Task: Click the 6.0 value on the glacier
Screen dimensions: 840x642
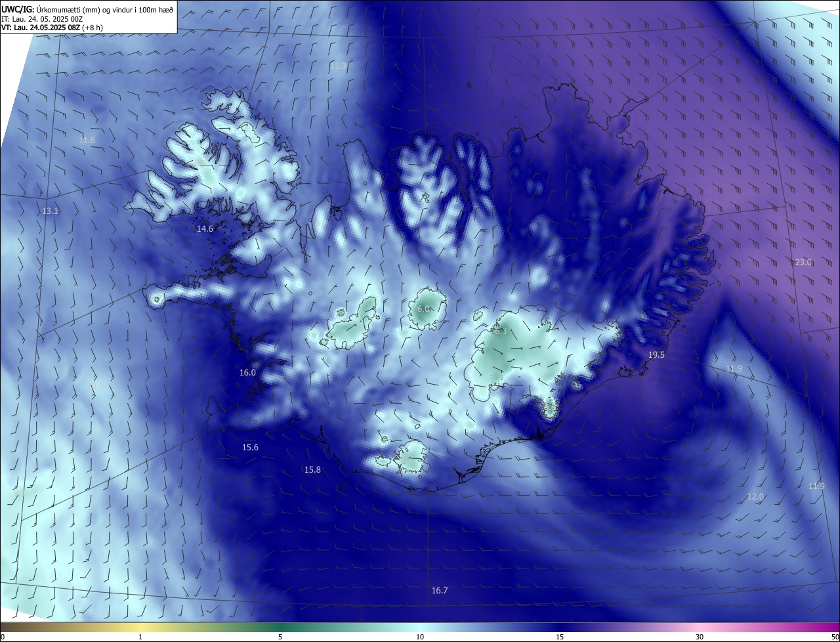Action: tap(423, 309)
